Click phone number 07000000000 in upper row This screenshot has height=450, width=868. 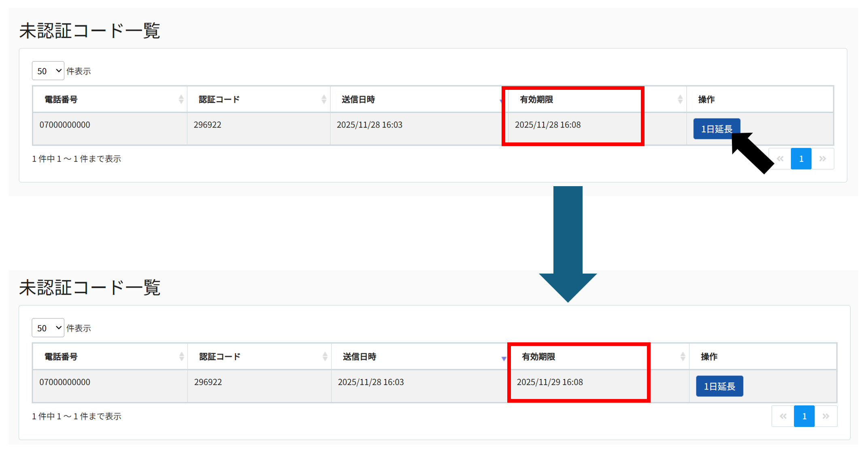coord(65,125)
